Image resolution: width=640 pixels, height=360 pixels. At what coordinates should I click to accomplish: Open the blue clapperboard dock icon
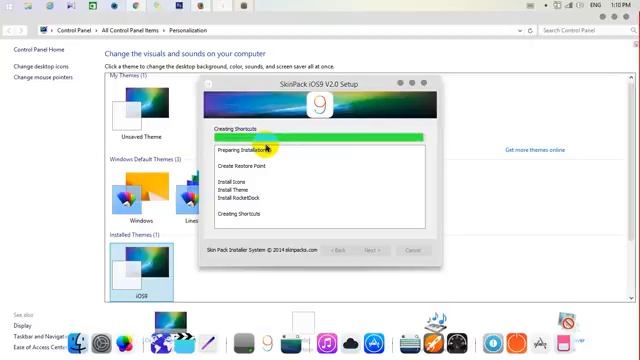(184, 343)
